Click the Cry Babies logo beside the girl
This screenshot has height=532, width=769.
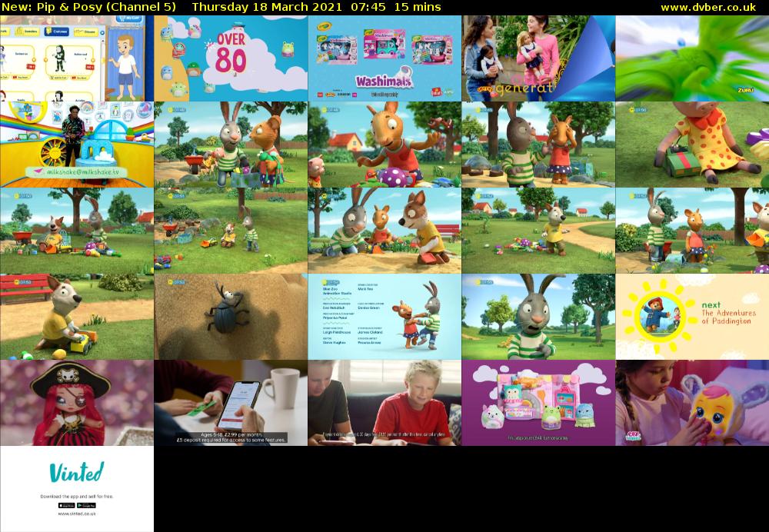click(x=633, y=436)
